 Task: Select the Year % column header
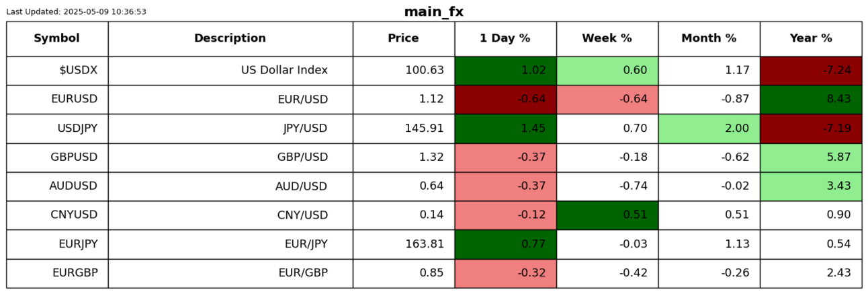point(811,38)
